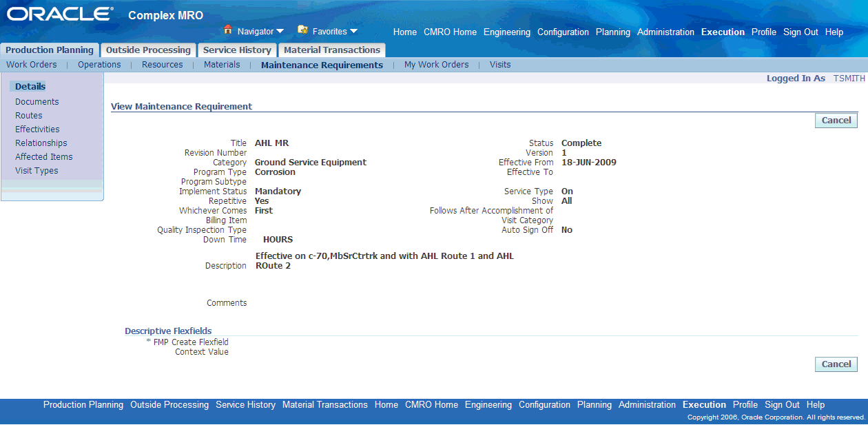Image resolution: width=868 pixels, height=425 pixels.
Task: Open Help in top header
Action: (834, 32)
